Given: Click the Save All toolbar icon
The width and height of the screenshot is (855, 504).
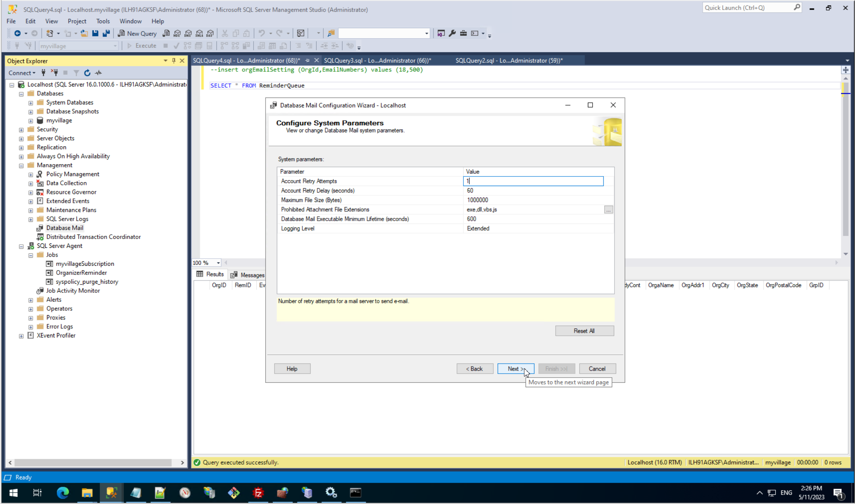Looking at the screenshot, I should [106, 33].
